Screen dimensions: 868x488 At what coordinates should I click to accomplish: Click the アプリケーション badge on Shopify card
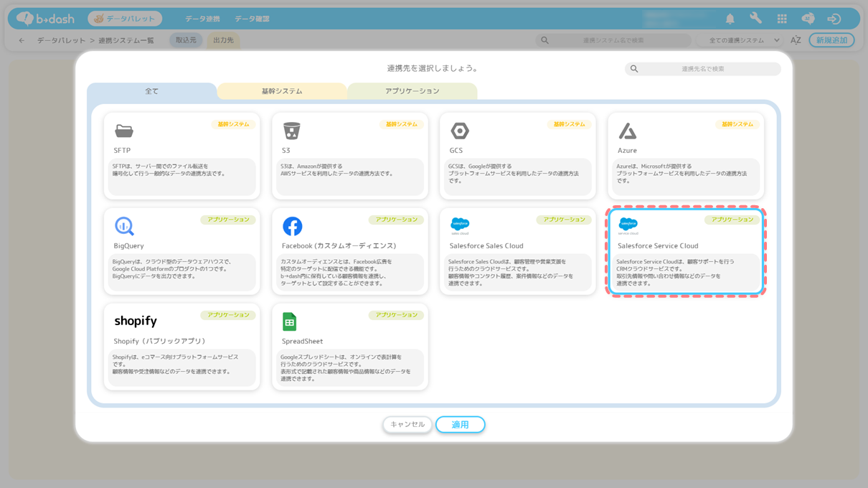point(228,315)
